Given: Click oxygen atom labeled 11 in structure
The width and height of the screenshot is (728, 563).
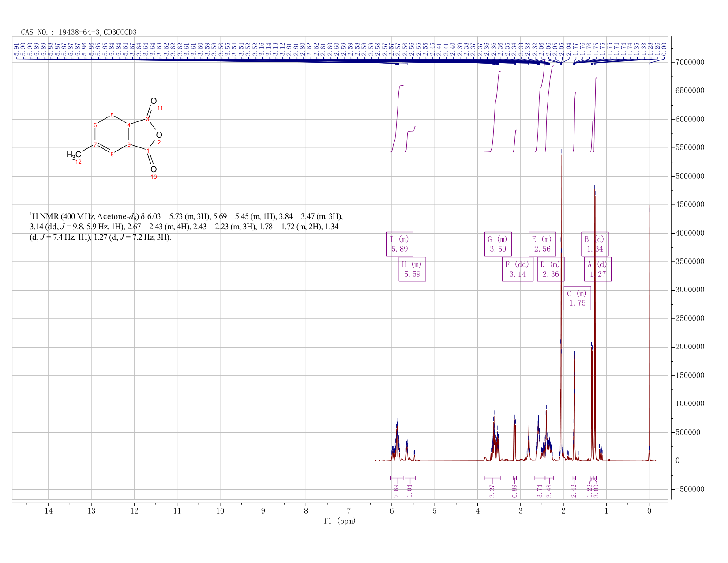Looking at the screenshot, I should [x=154, y=101].
